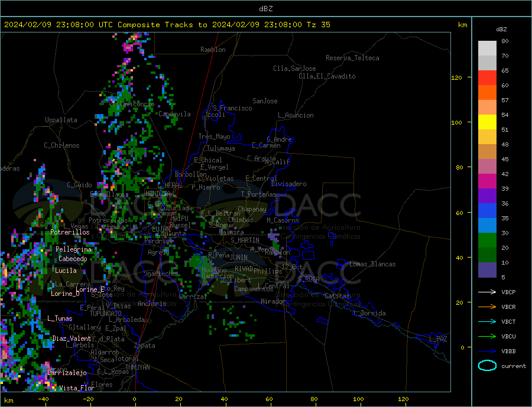Select the green 20 dBZ color swatch

click(x=487, y=240)
